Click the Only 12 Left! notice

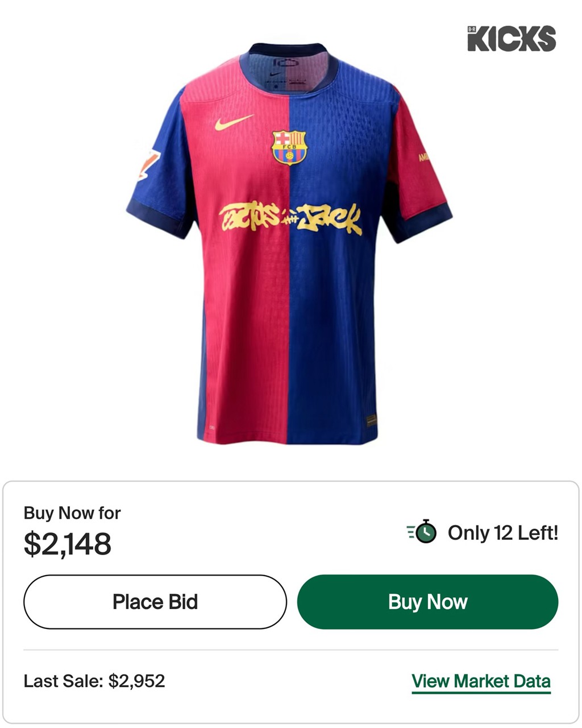(502, 533)
